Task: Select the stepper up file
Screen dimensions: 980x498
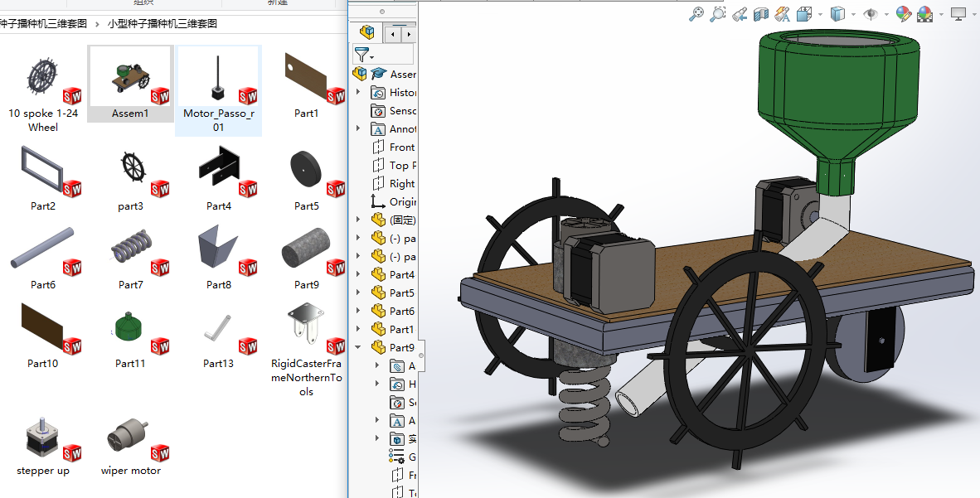Action: click(x=43, y=446)
